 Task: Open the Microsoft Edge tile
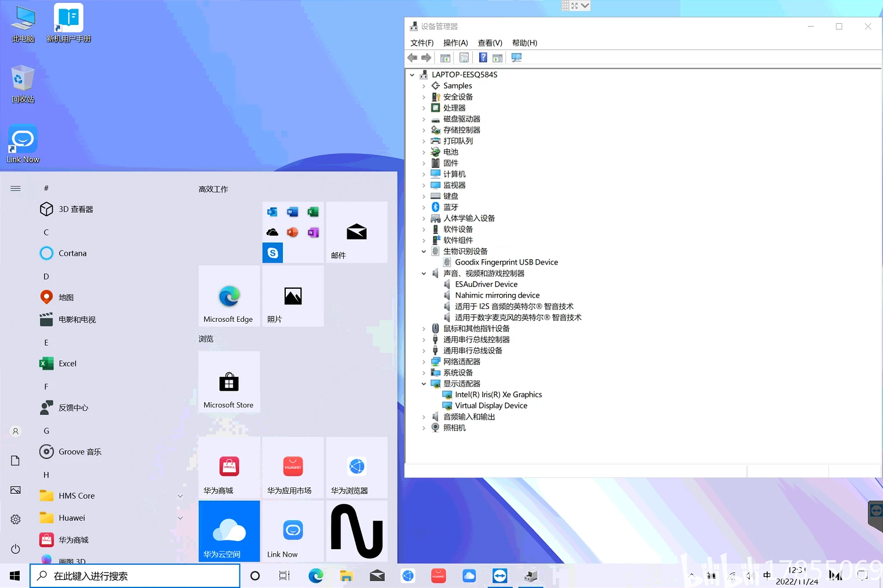[229, 296]
